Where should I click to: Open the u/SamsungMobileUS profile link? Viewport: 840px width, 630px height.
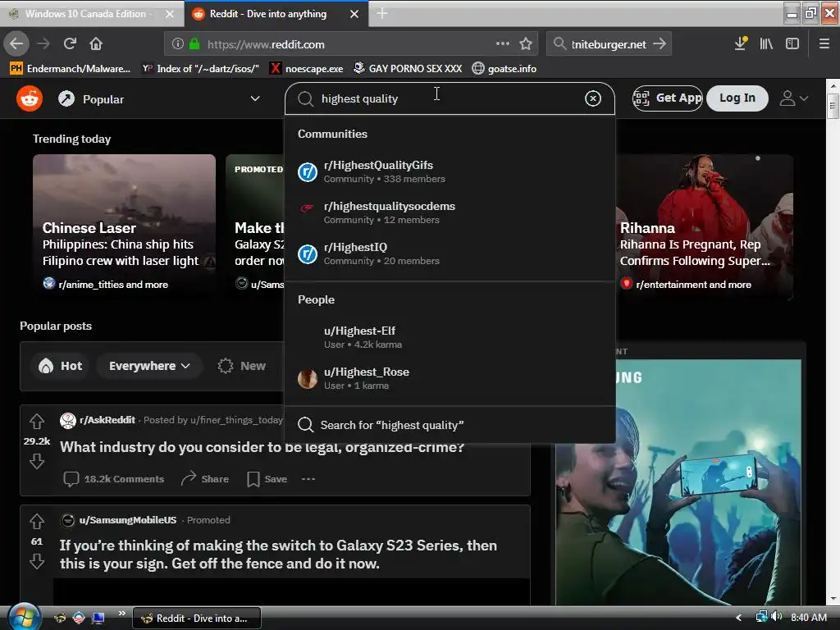pos(127,520)
